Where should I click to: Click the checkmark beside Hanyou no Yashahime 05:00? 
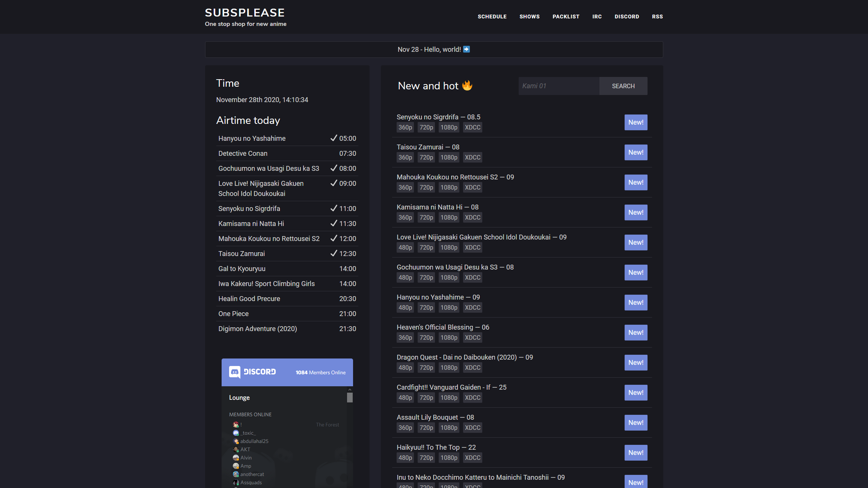pos(334,138)
